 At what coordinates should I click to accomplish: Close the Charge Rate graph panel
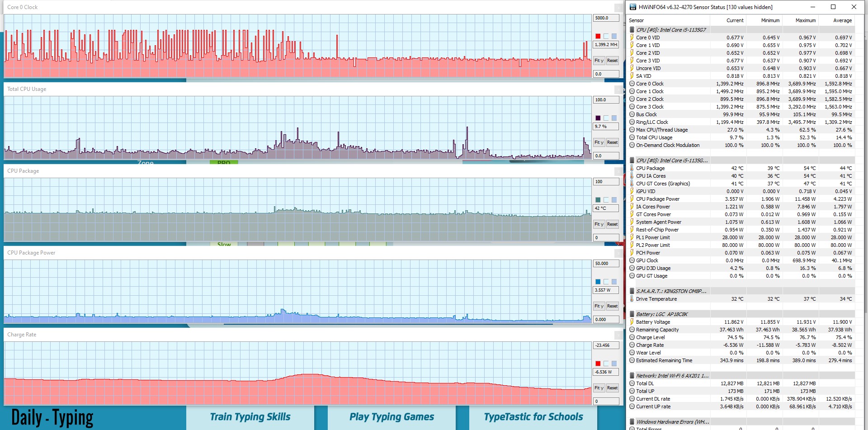coord(618,335)
